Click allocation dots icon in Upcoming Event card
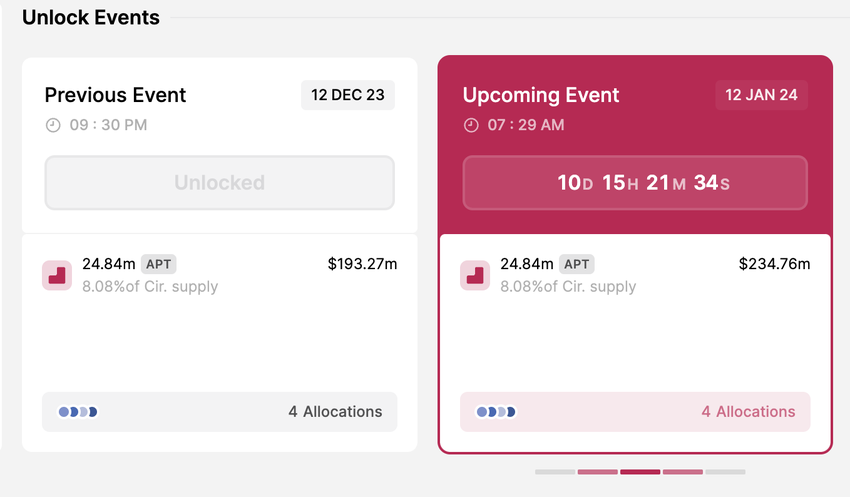The image size is (850, 497). click(496, 411)
